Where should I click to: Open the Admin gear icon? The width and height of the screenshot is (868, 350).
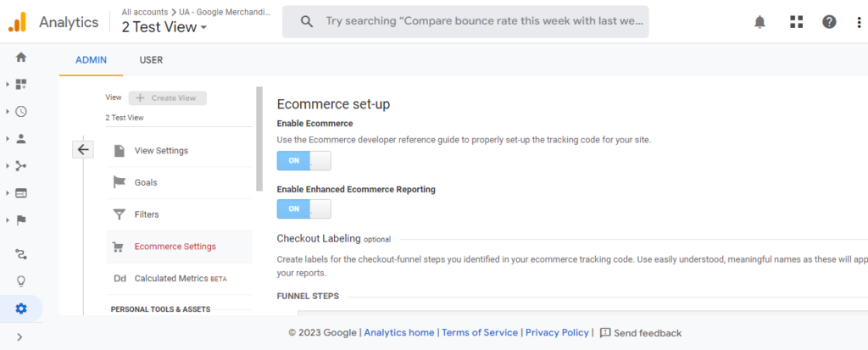(x=21, y=308)
